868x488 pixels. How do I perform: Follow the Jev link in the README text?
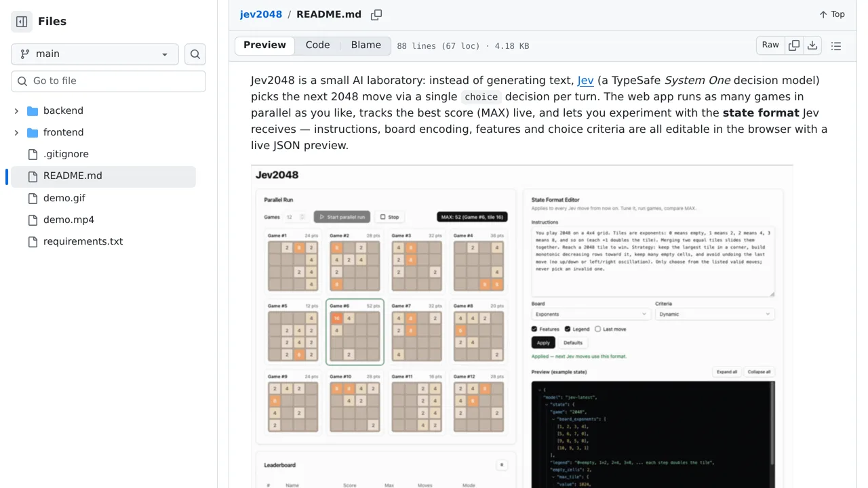click(586, 81)
